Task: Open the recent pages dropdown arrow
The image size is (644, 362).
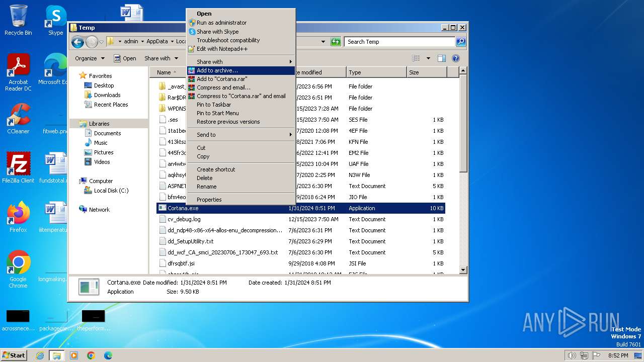Action: click(x=101, y=42)
